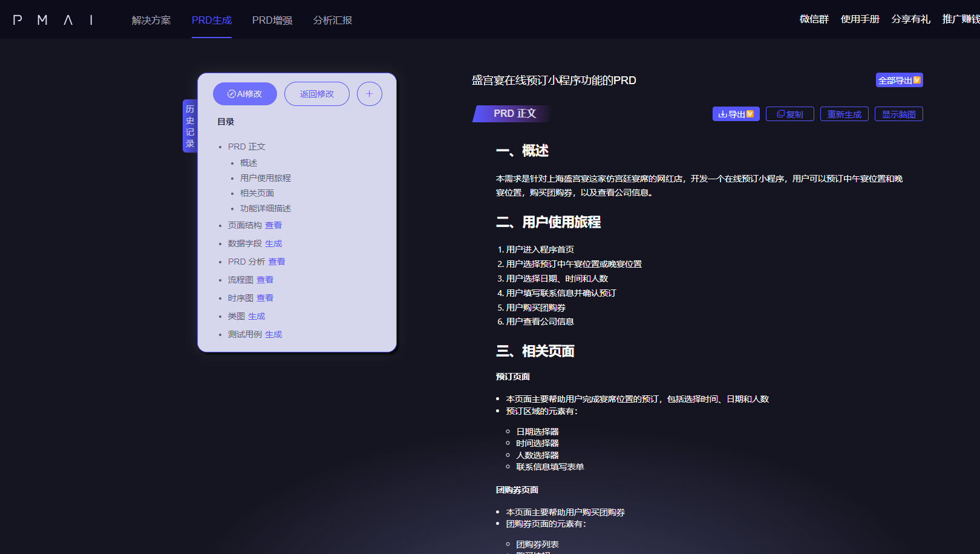Generate 测试用例 via 生成 link
This screenshot has height=554, width=980.
click(x=273, y=334)
